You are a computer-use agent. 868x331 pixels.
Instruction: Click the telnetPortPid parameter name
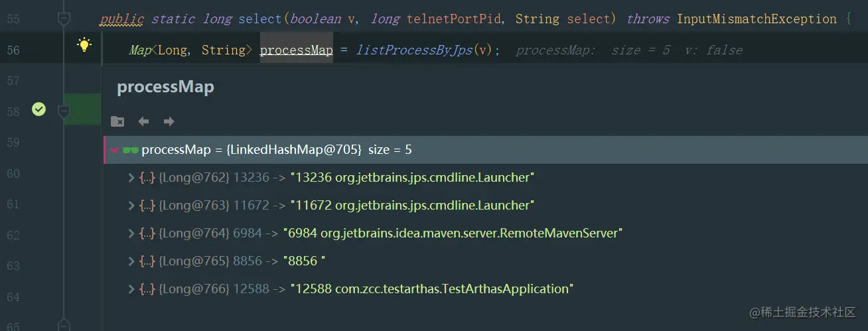click(454, 19)
